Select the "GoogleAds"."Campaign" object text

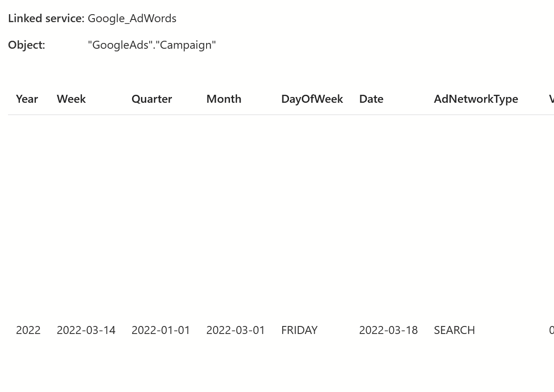click(x=152, y=45)
